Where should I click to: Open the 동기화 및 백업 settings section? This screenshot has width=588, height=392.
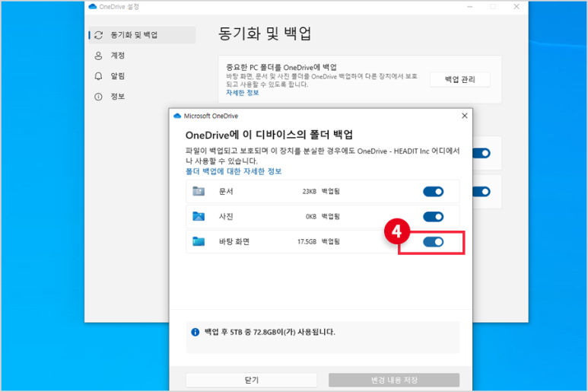[142, 35]
